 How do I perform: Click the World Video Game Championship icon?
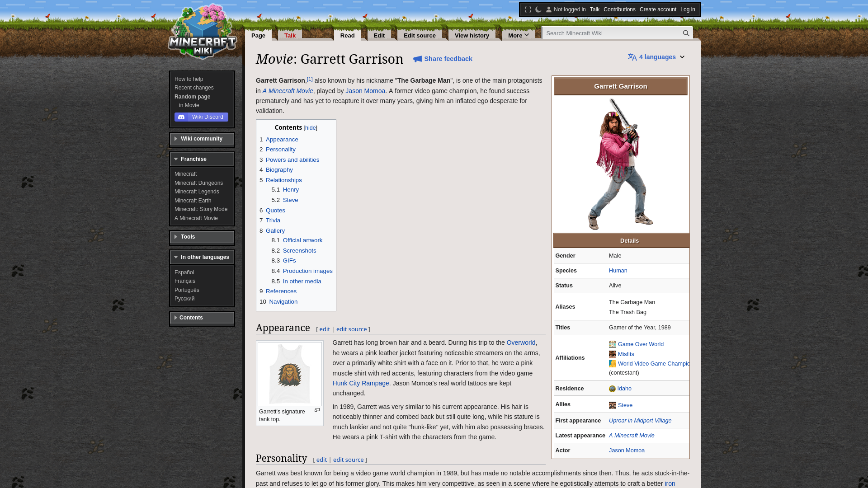pos(613,364)
